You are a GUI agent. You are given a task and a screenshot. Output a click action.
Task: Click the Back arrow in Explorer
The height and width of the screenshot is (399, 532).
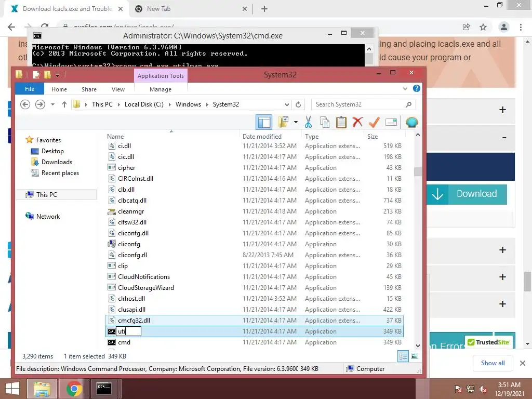tap(25, 104)
